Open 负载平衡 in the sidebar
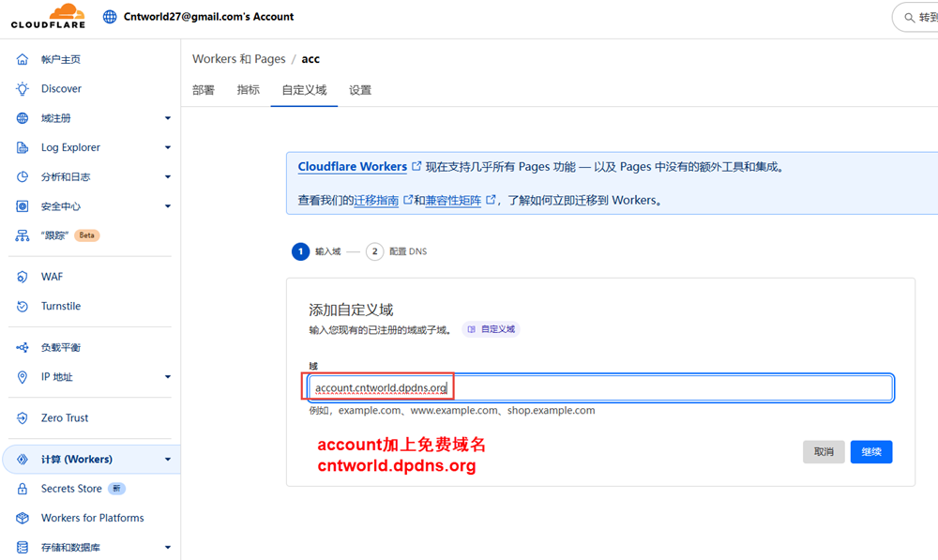The width and height of the screenshot is (938, 560). coord(61,348)
